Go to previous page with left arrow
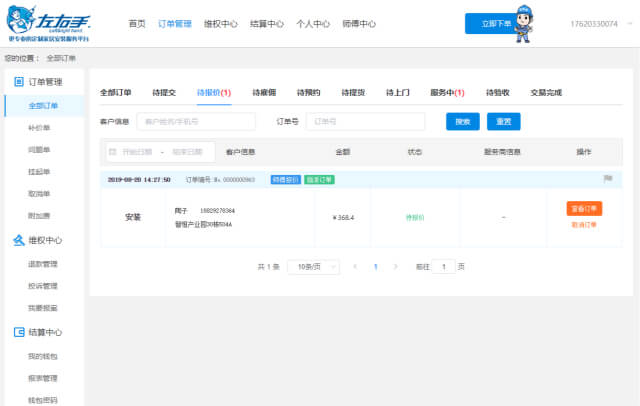This screenshot has width=640, height=406. point(354,267)
